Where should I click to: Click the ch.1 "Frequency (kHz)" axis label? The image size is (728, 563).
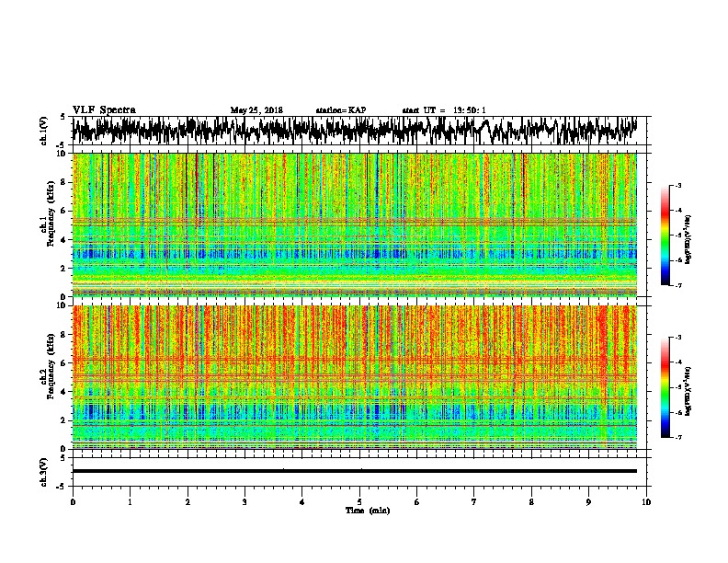click(x=51, y=214)
